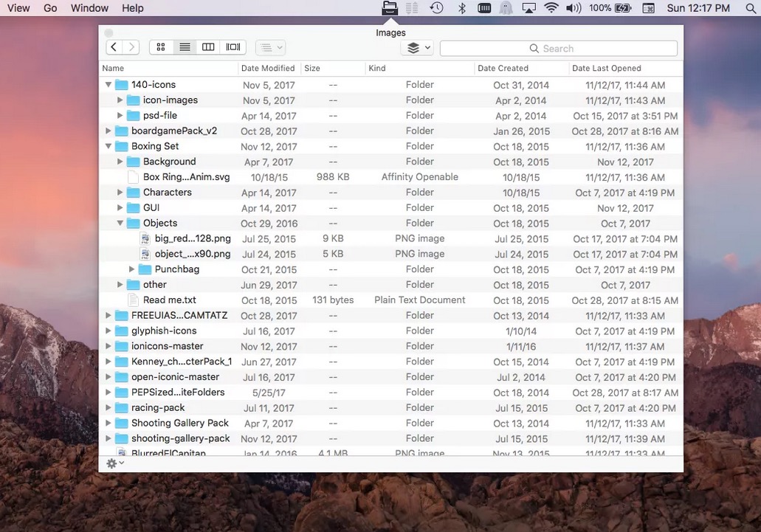Image resolution: width=761 pixels, height=532 pixels.
Task: Collapse the 140-icons folder
Action: (x=109, y=84)
